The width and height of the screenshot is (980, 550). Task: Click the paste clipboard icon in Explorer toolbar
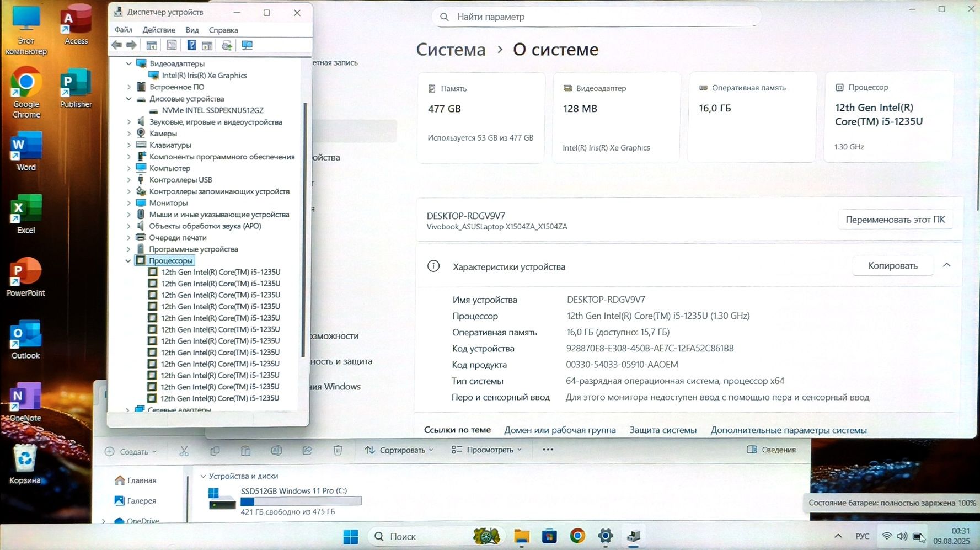[x=246, y=451]
